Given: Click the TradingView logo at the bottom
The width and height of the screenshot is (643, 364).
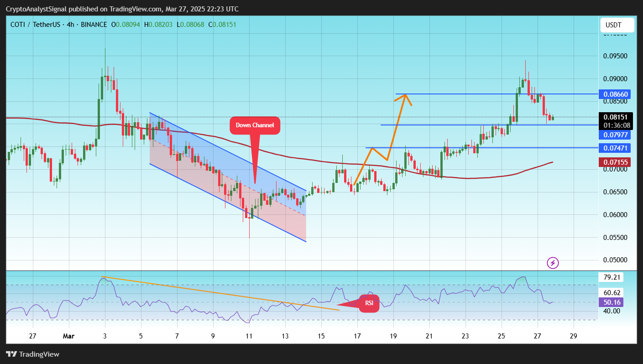Looking at the screenshot, I should click(x=32, y=354).
